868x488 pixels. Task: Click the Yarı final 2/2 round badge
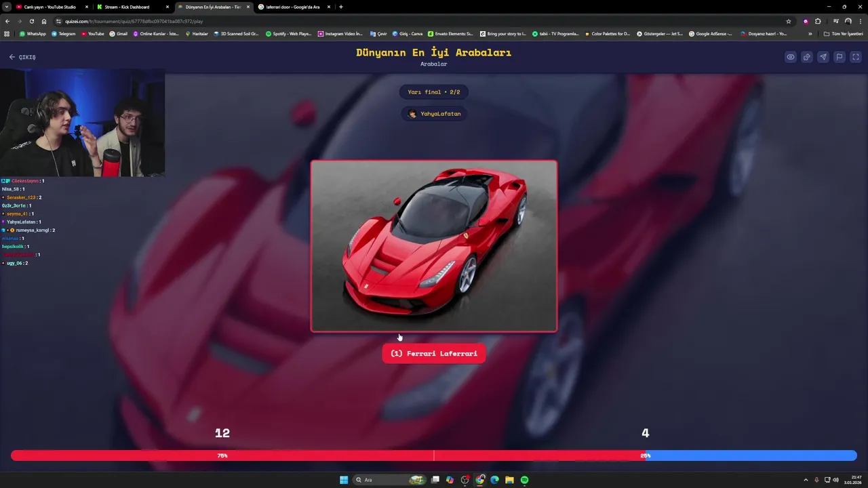434,92
